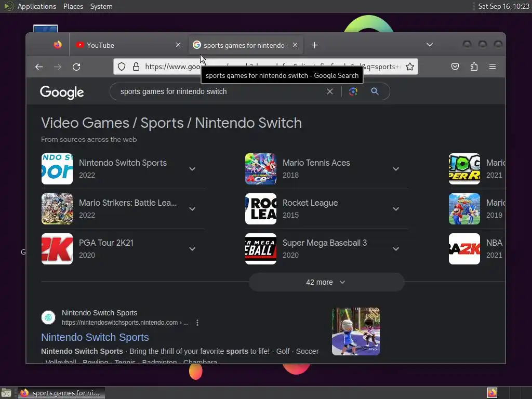Select the Mario Tennis Aces title text

coord(316,163)
